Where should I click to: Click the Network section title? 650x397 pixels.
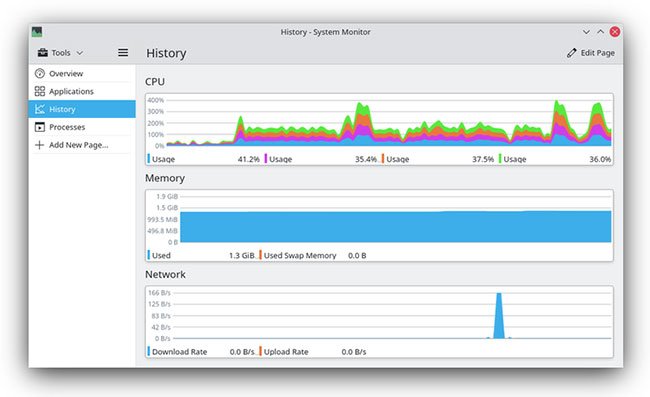click(165, 274)
